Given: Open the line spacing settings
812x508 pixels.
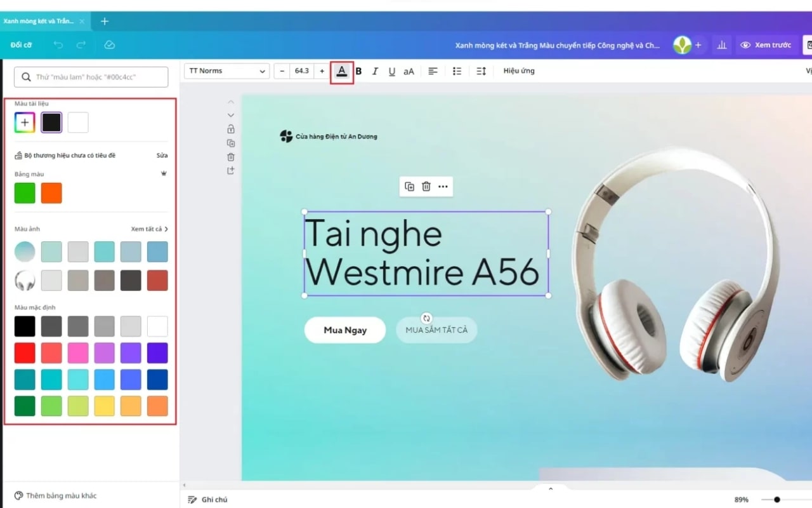Looking at the screenshot, I should 480,71.
